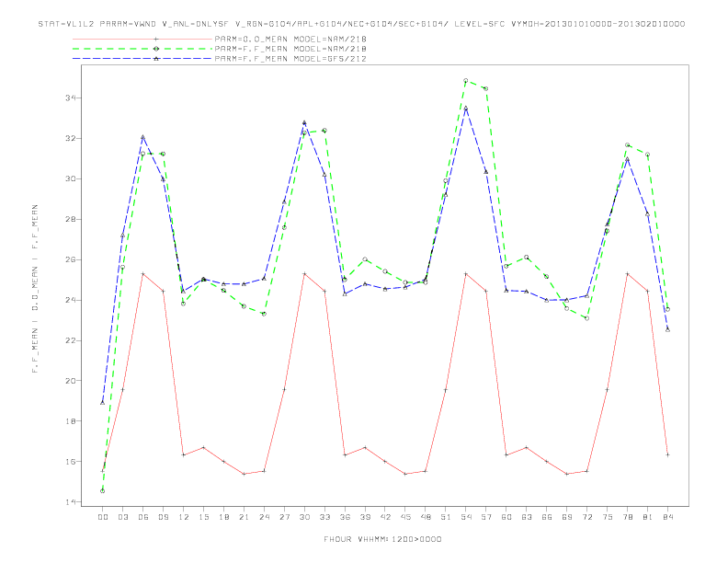Click x-axis tick label 48

click(426, 517)
